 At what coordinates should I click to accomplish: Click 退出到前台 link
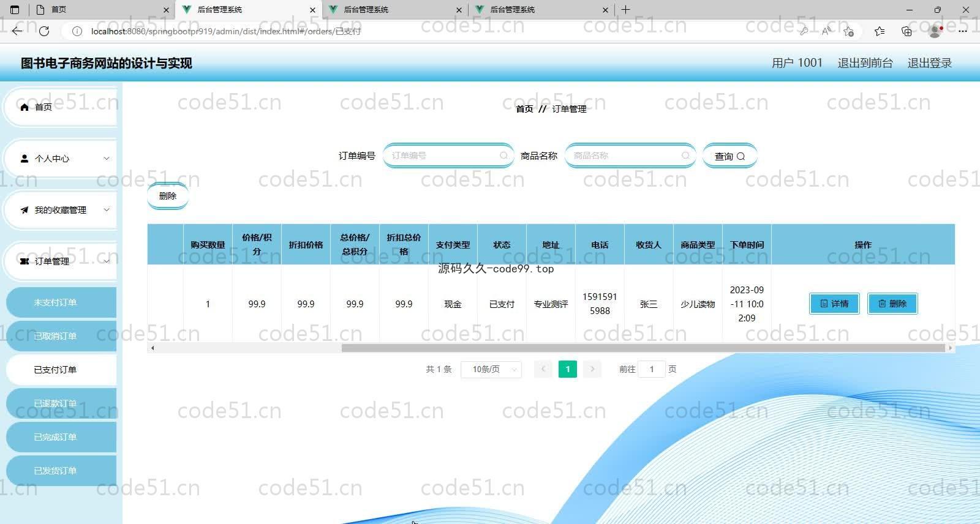(x=865, y=63)
